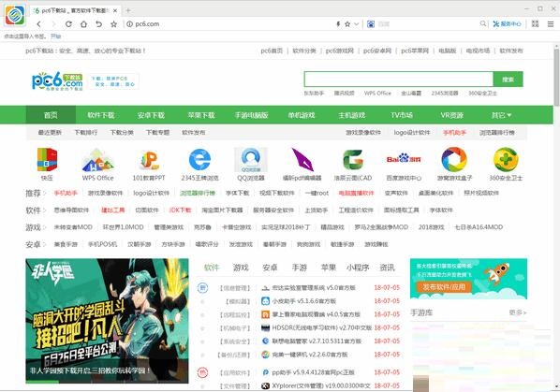Open the browser grid apps icon
Image resolution: width=560 pixels, height=392 pixels.
coord(535,24)
